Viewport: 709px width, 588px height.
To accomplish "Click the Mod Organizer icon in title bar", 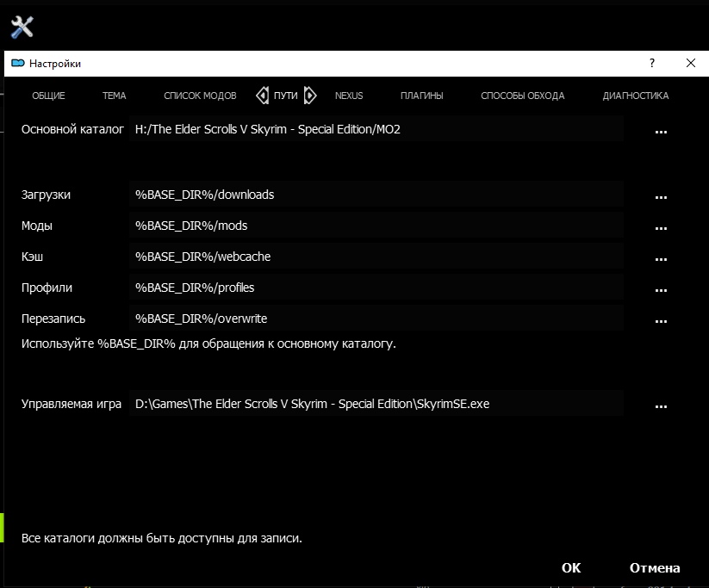I will (x=17, y=63).
